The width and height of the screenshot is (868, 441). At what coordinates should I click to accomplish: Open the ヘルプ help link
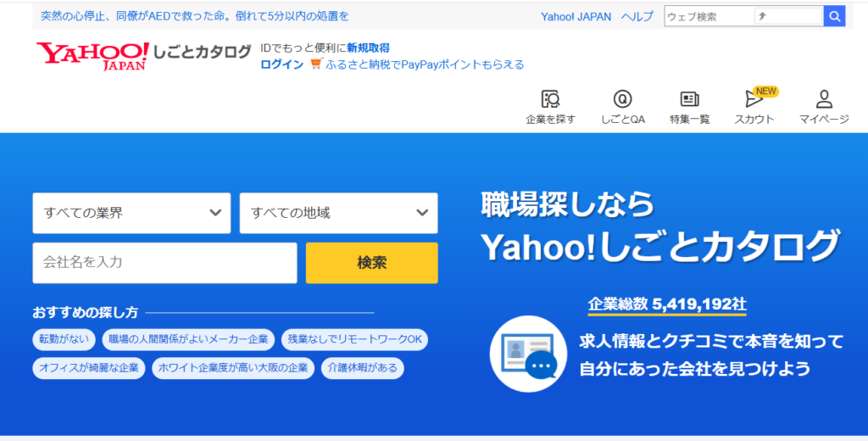tap(637, 17)
